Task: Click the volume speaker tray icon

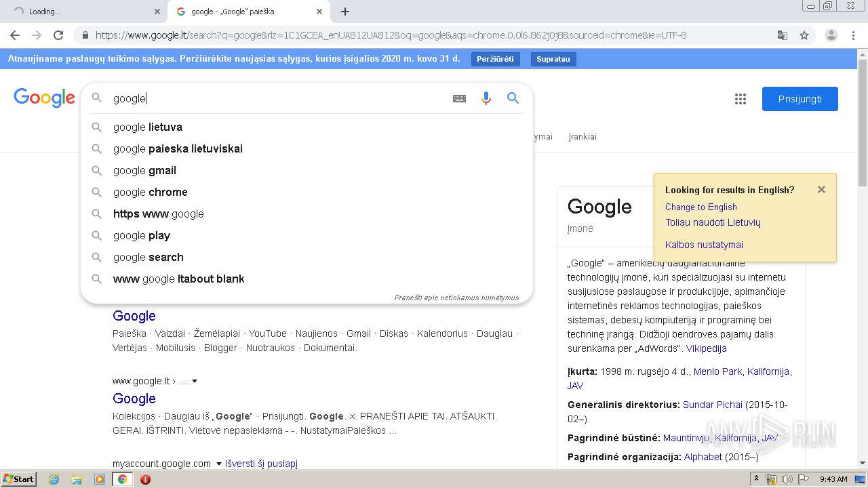Action: 787,479
